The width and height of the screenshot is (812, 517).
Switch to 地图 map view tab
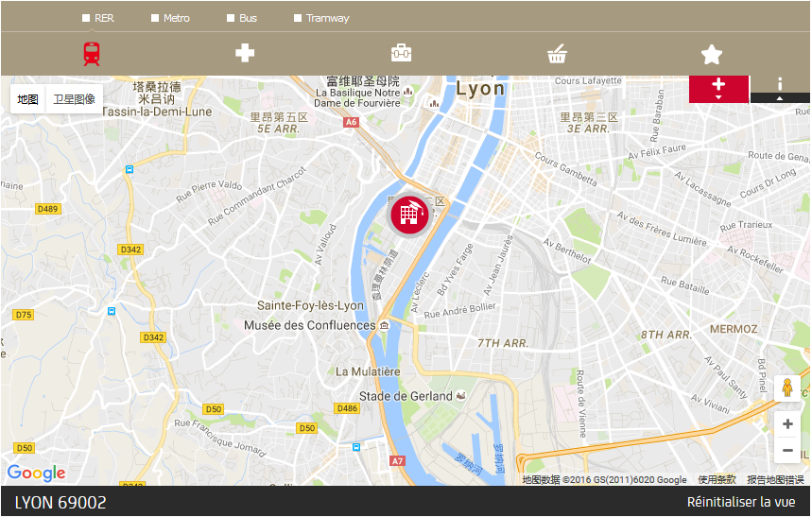click(28, 99)
